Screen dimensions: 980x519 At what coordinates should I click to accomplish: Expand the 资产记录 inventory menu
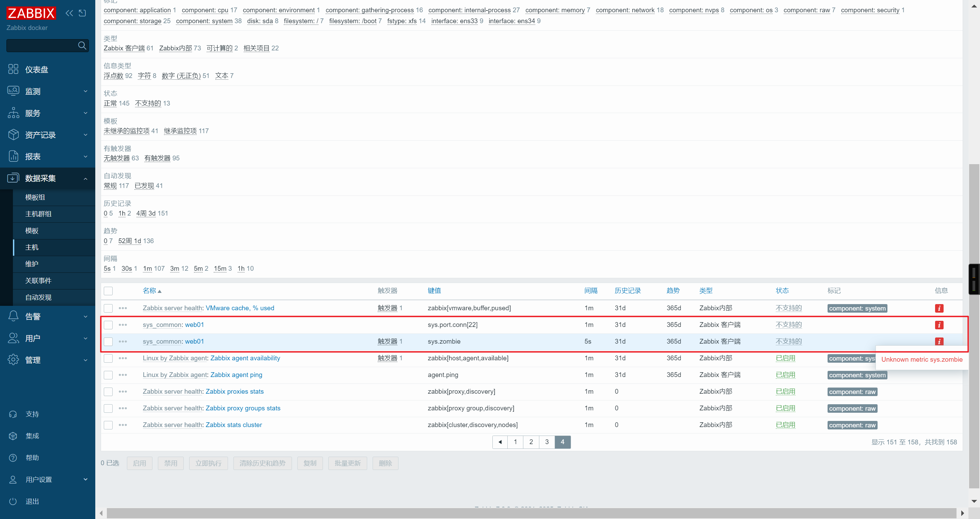[x=48, y=135]
